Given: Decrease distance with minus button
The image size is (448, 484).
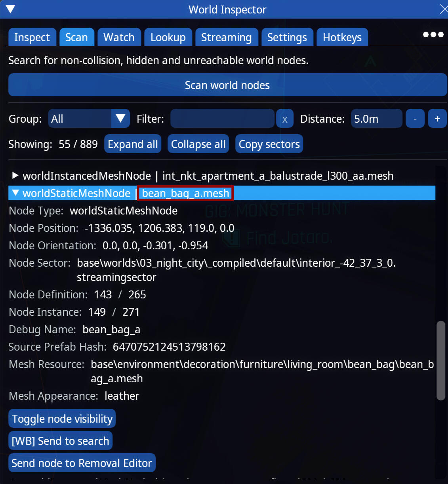Looking at the screenshot, I should point(415,119).
